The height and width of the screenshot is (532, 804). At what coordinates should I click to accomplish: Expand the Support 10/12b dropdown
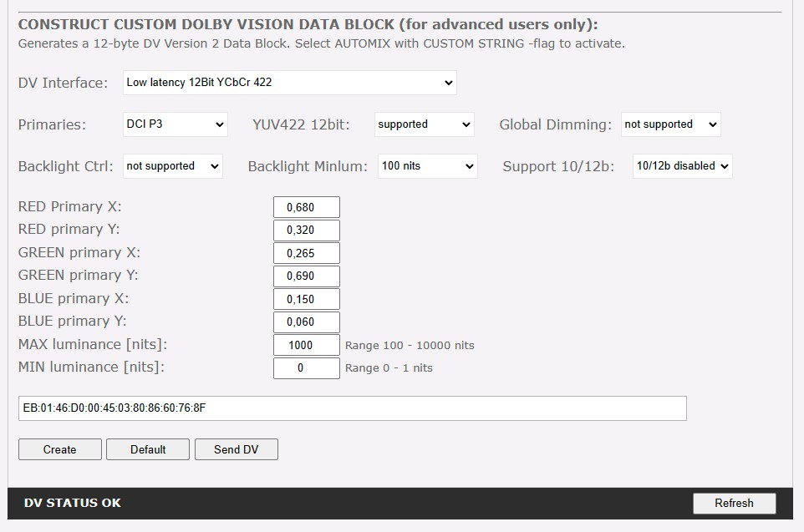[x=683, y=166]
